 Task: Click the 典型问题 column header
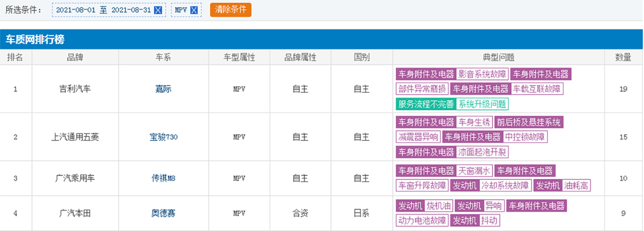[499, 57]
